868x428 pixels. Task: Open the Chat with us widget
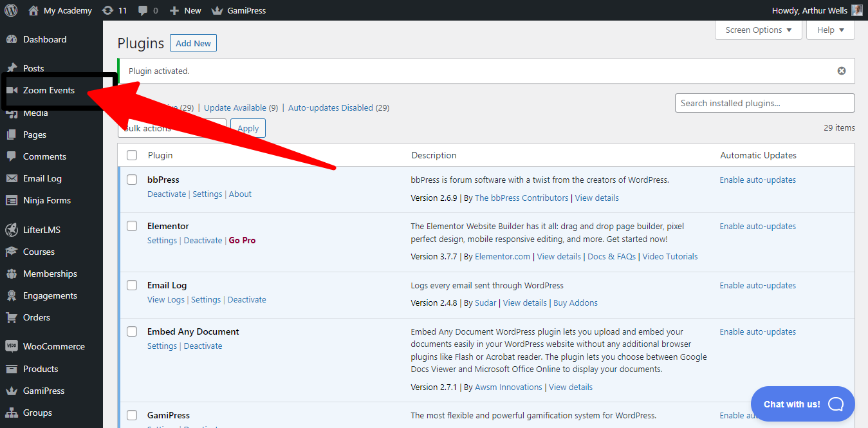tap(802, 404)
